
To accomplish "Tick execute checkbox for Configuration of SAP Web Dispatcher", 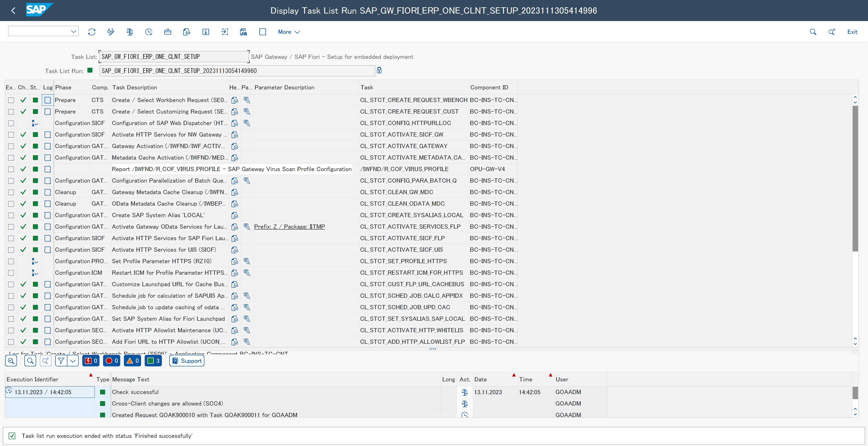I will point(11,123).
